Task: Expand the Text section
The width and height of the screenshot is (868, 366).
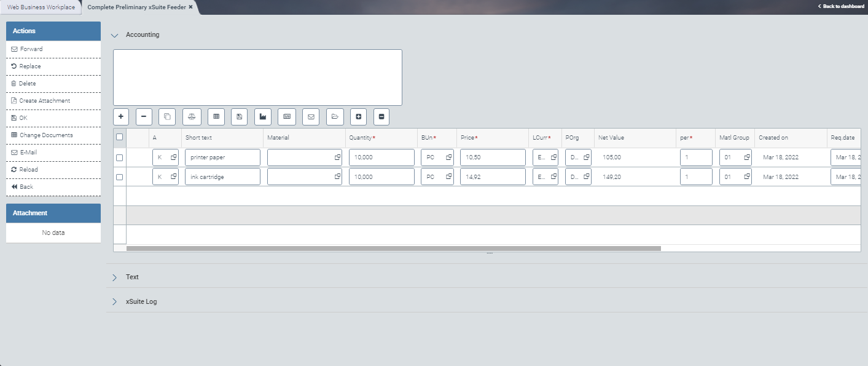Action: pyautogui.click(x=114, y=277)
